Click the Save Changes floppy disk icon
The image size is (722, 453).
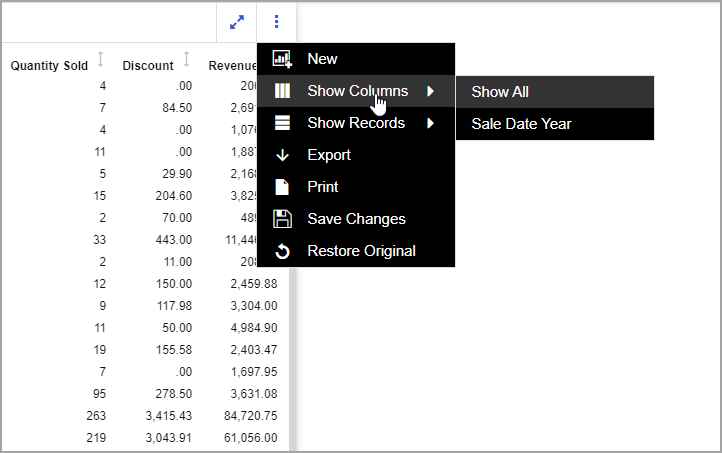tap(282, 219)
